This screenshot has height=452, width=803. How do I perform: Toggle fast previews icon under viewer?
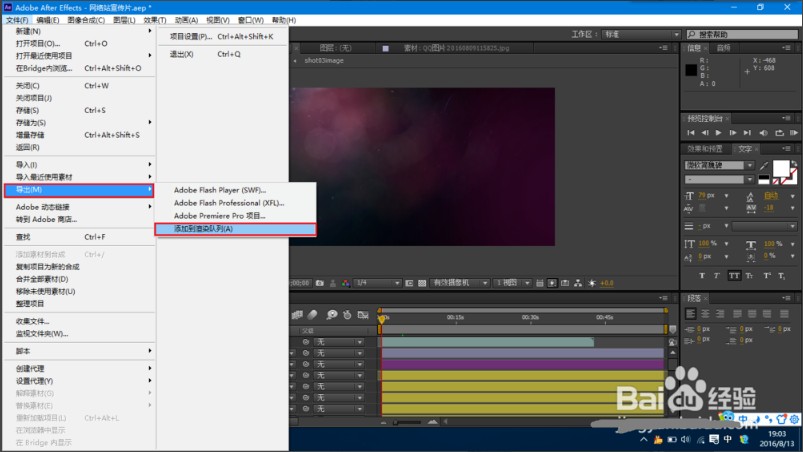tap(552, 283)
